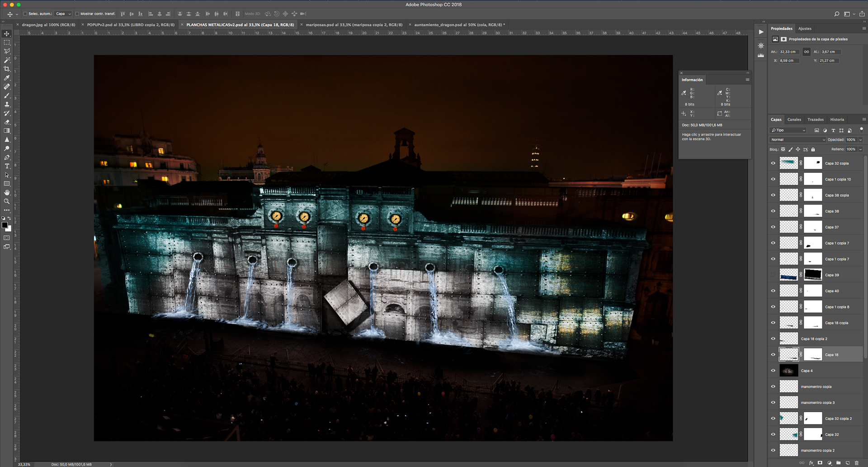
Task: Select the Gradient tool
Action: click(x=7, y=131)
